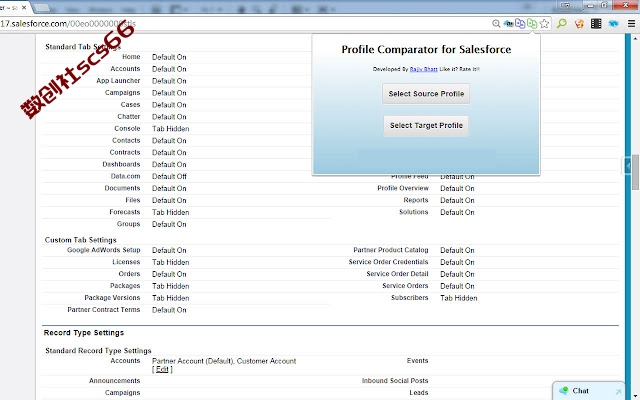Click "Tab Hidden" value for Console

(171, 129)
